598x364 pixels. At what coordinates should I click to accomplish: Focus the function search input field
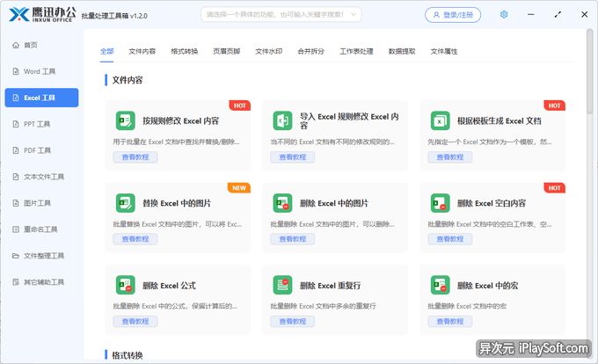point(281,14)
